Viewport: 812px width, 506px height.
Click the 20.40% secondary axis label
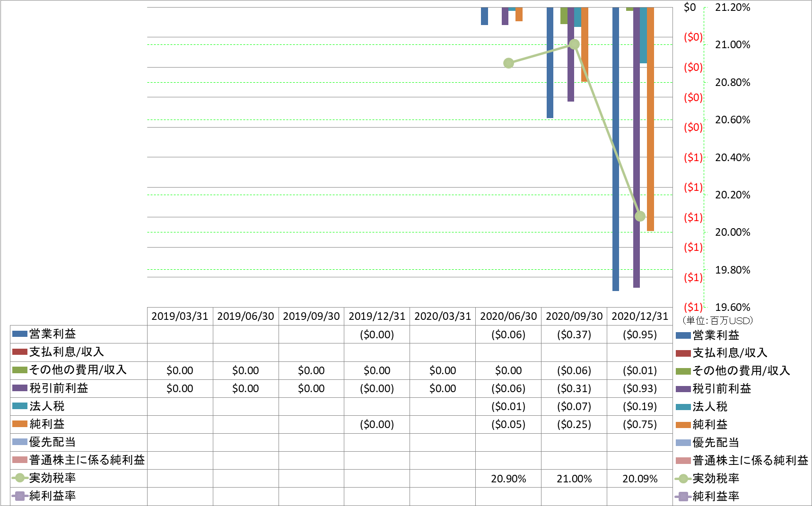click(733, 157)
